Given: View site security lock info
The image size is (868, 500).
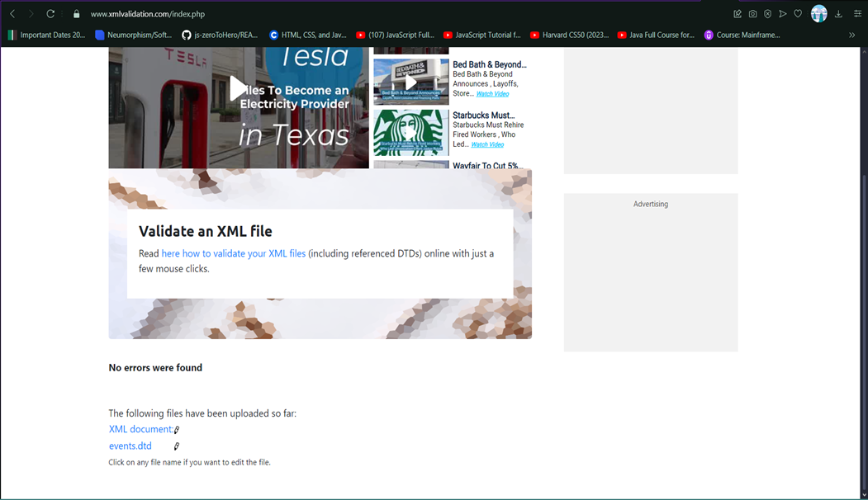Looking at the screenshot, I should point(76,14).
